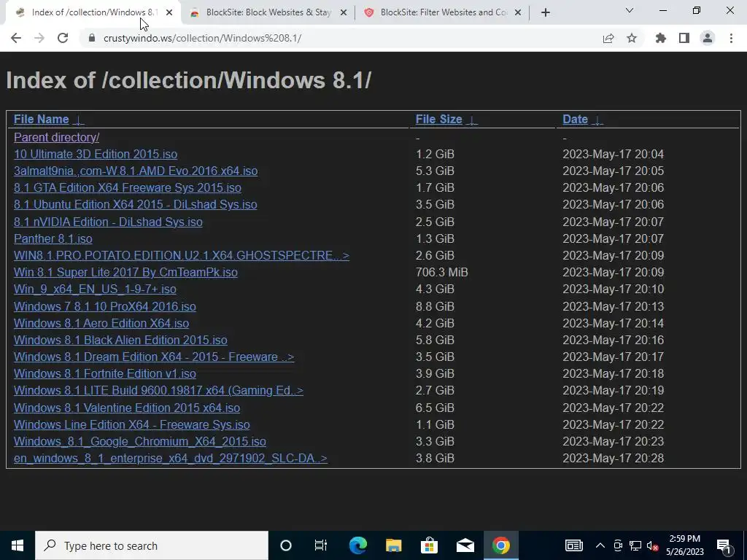Download 10 Ultimate 3D Edition 2015.iso
The width and height of the screenshot is (747, 560).
(96, 155)
